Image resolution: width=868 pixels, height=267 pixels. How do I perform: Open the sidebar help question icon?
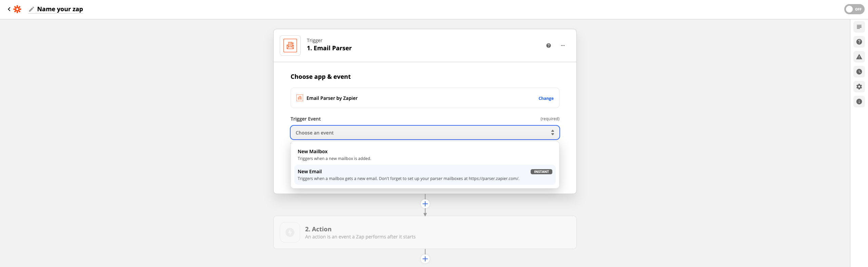pyautogui.click(x=859, y=42)
